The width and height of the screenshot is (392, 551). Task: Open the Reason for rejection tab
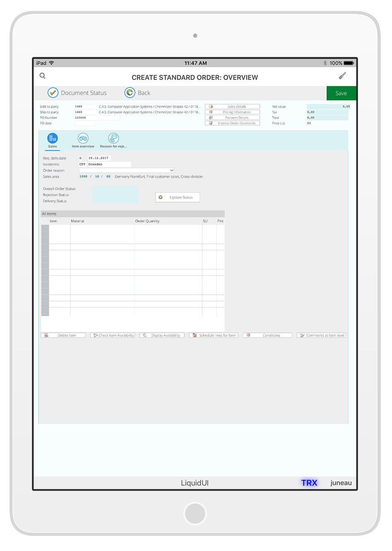tap(114, 138)
